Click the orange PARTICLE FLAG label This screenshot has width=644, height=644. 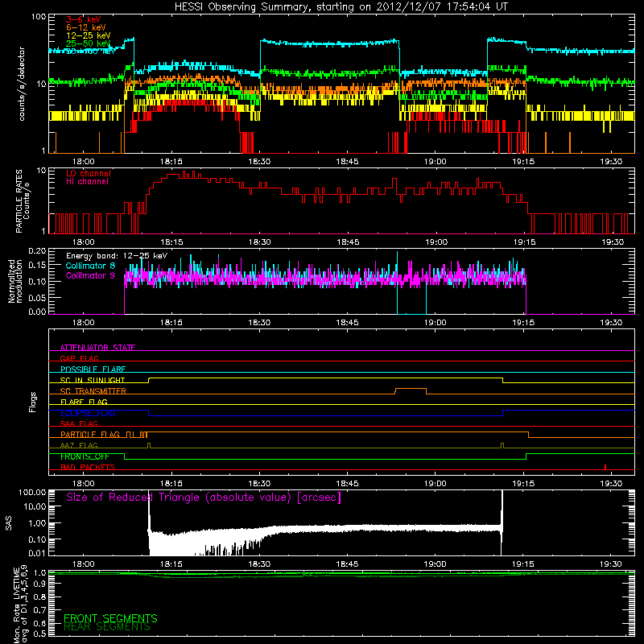click(x=90, y=435)
